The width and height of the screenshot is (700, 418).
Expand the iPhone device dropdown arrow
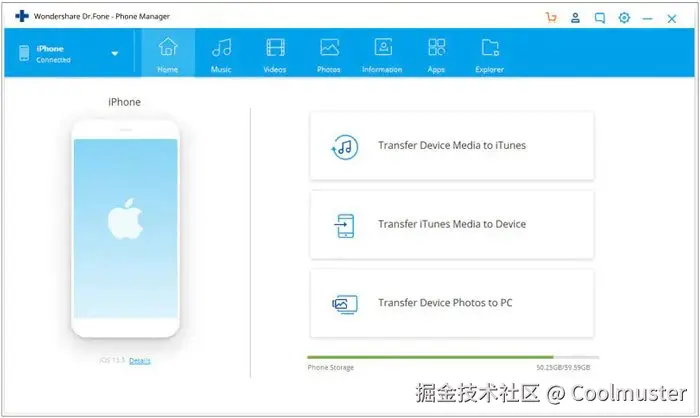click(115, 54)
